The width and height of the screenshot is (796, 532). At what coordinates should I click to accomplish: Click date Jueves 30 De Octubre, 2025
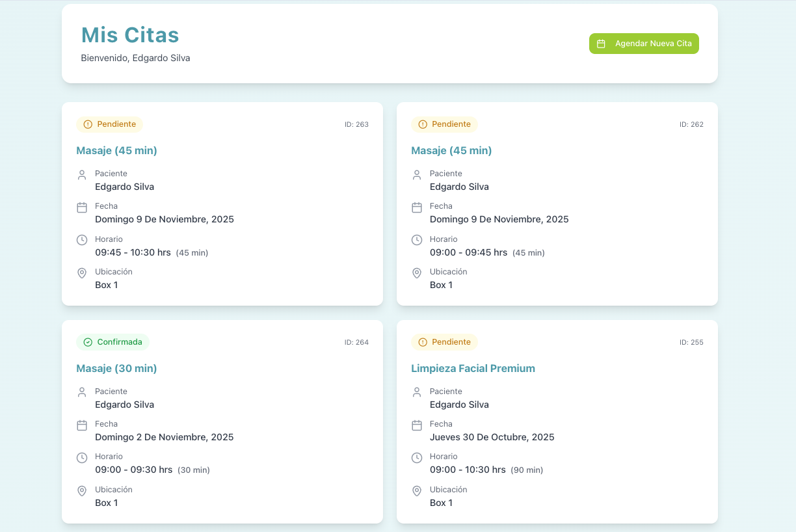492,437
